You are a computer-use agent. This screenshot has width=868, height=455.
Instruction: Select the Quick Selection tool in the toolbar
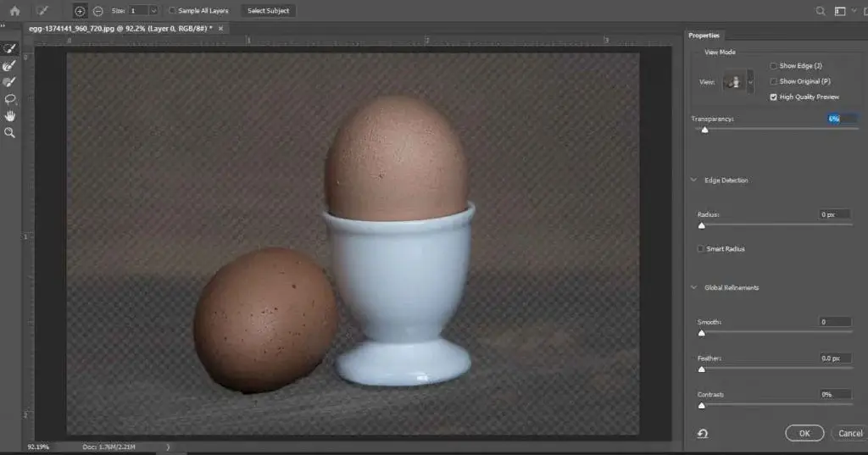click(x=10, y=48)
